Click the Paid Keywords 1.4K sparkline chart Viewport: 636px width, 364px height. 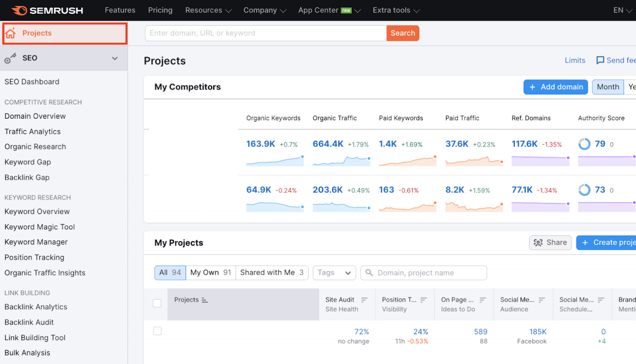[407, 161]
